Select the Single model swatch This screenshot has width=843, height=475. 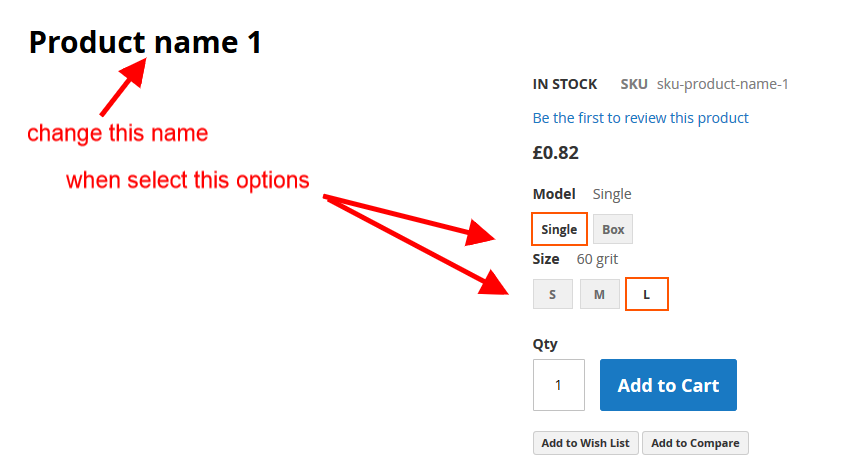tap(559, 229)
